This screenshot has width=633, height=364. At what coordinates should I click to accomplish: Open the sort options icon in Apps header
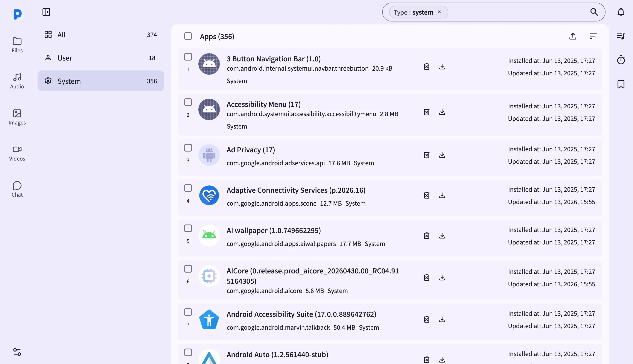pos(593,36)
